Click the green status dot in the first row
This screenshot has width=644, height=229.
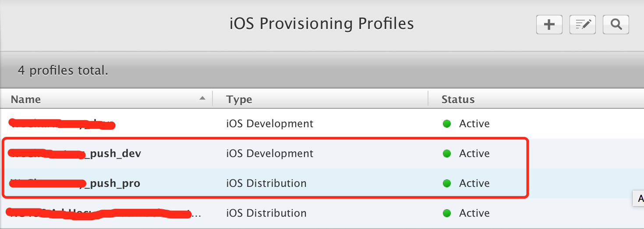tap(447, 124)
